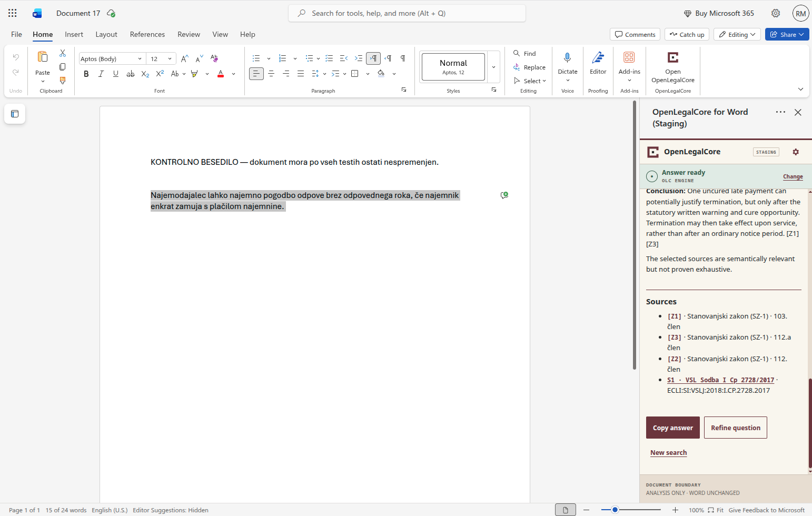Insert a numbered list
Image resolution: width=812 pixels, height=516 pixels.
[283, 58]
